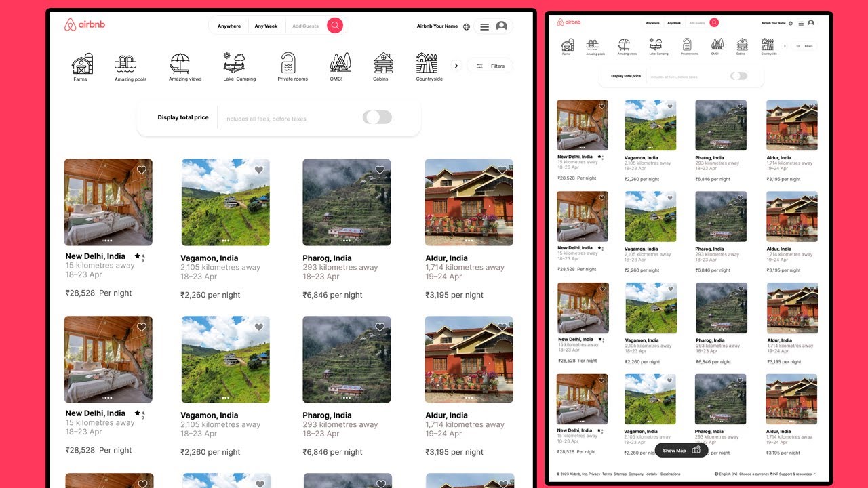Open Sitemap link in small window footer

[x=620, y=474]
